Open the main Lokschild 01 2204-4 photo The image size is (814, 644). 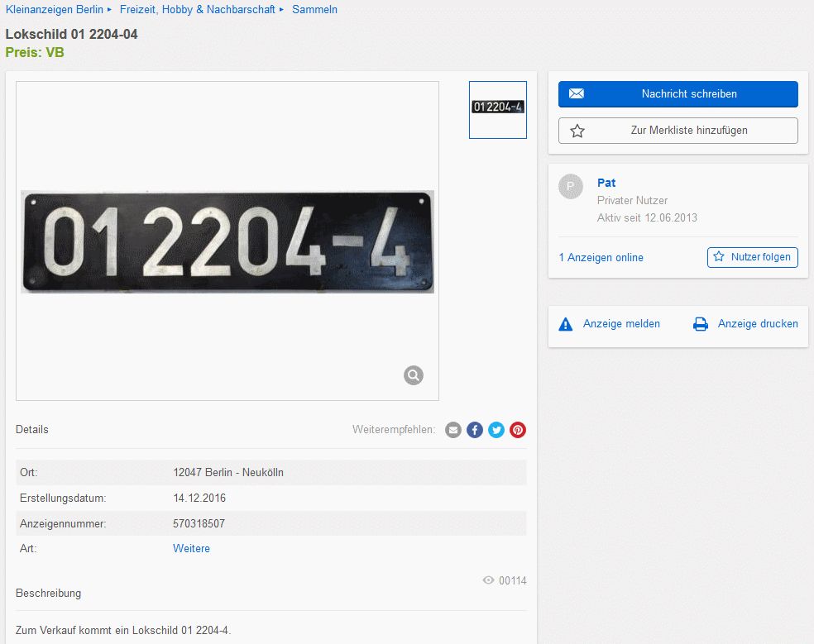click(x=227, y=241)
